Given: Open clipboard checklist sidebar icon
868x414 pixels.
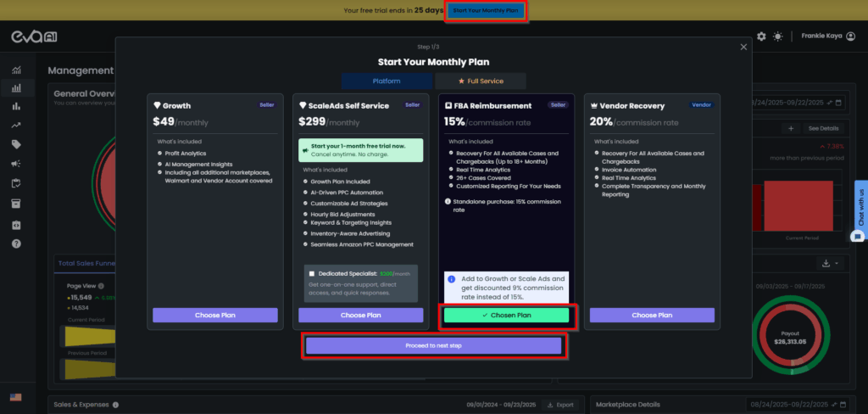Looking at the screenshot, I should (17, 183).
